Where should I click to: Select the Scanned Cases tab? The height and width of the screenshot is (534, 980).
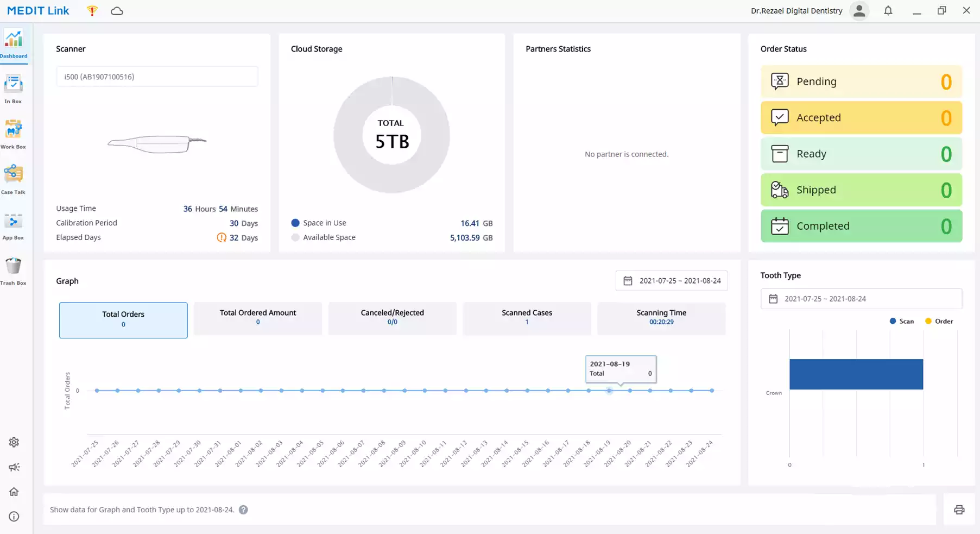pos(527,317)
